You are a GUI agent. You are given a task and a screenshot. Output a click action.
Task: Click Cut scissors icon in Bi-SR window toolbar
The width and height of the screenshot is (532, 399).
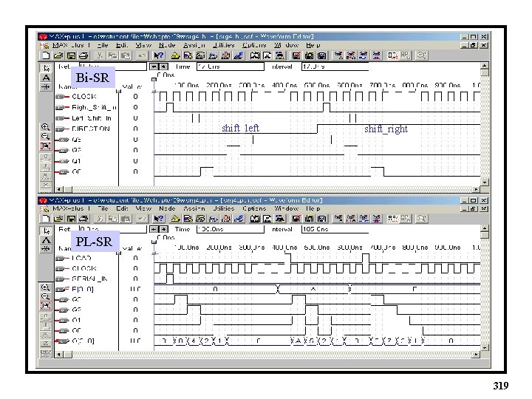(x=100, y=55)
